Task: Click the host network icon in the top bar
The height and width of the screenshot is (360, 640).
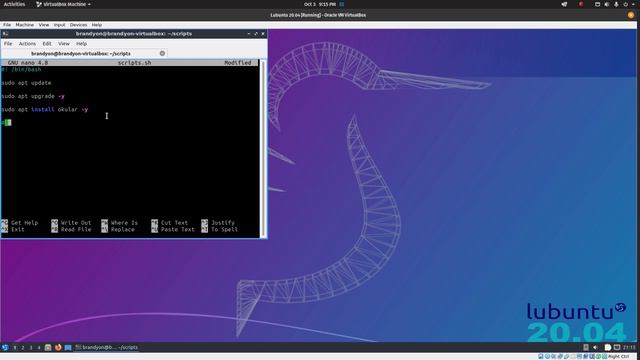Action: 598,4
